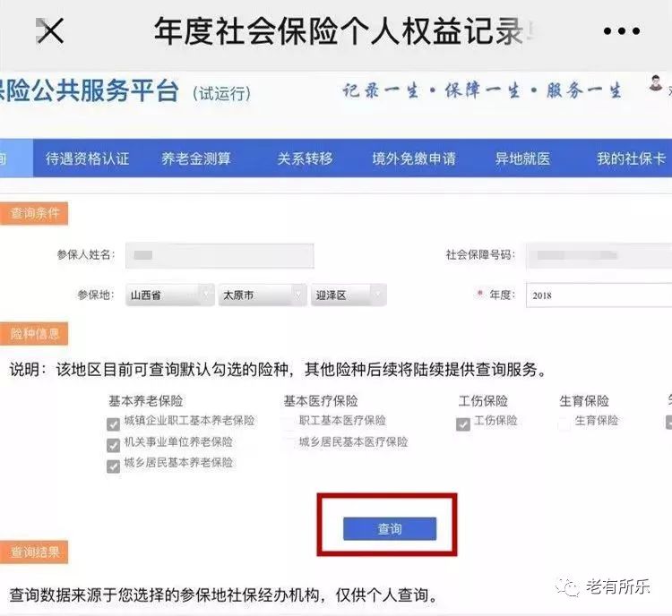Close the page with the X icon
The image size is (672, 616).
click(x=50, y=30)
